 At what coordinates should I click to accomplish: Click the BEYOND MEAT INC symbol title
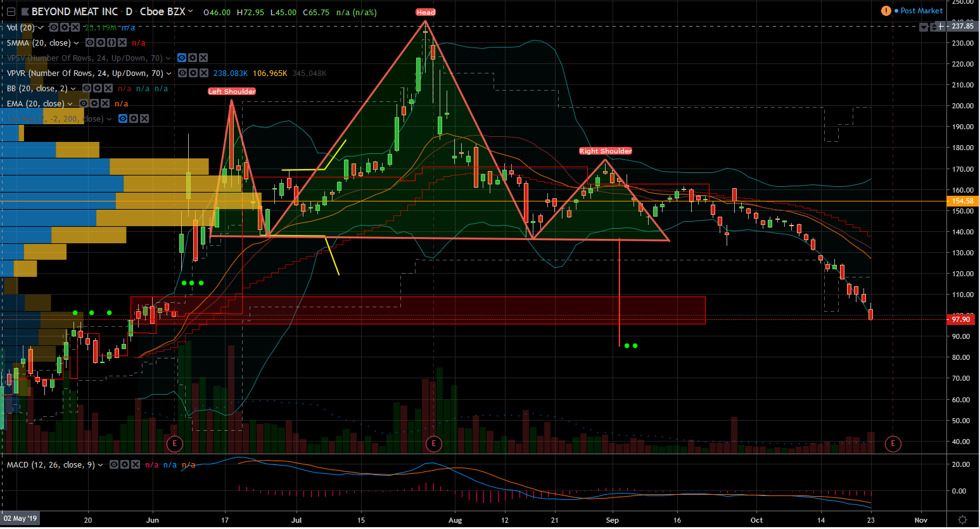click(75, 11)
